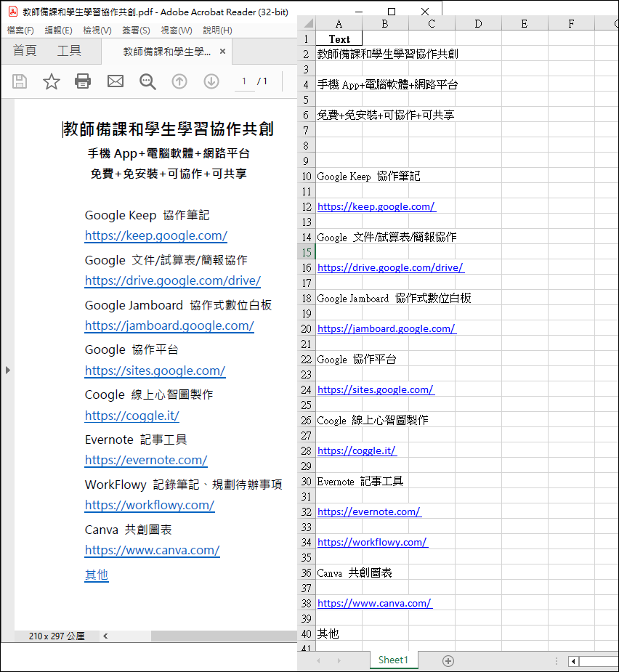Open keep.google.com link in the PDF
The image size is (619, 672).
point(156,235)
